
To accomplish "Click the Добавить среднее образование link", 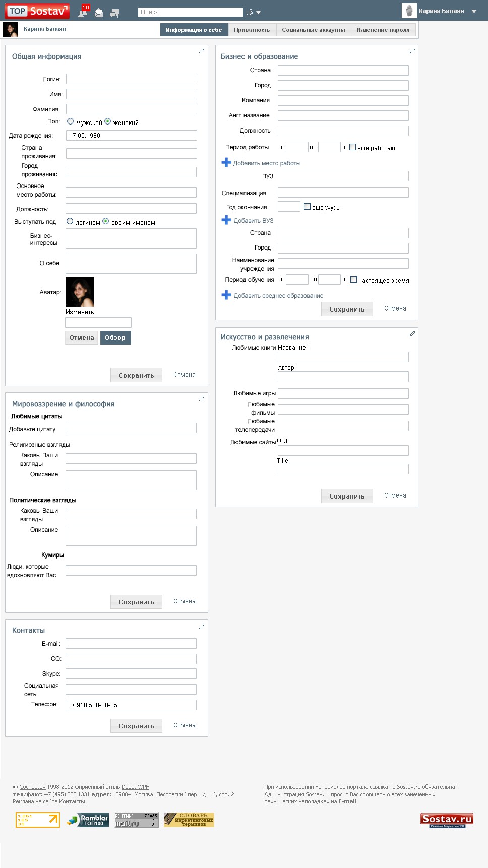I will [278, 296].
